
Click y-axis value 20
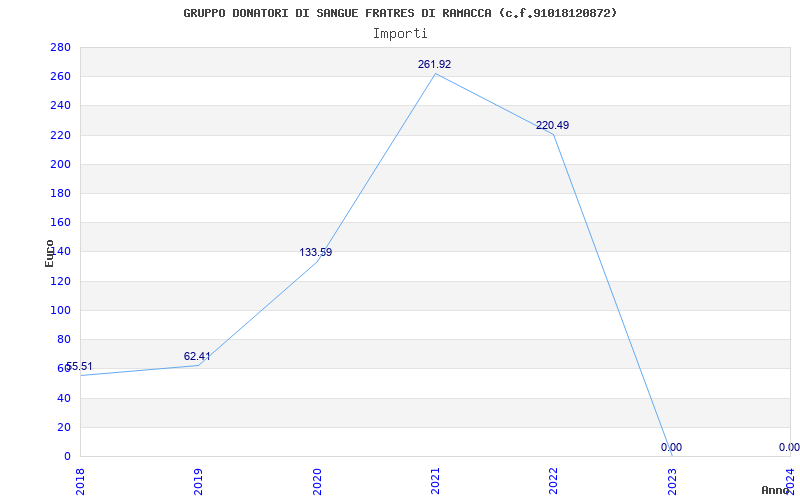pos(64,427)
